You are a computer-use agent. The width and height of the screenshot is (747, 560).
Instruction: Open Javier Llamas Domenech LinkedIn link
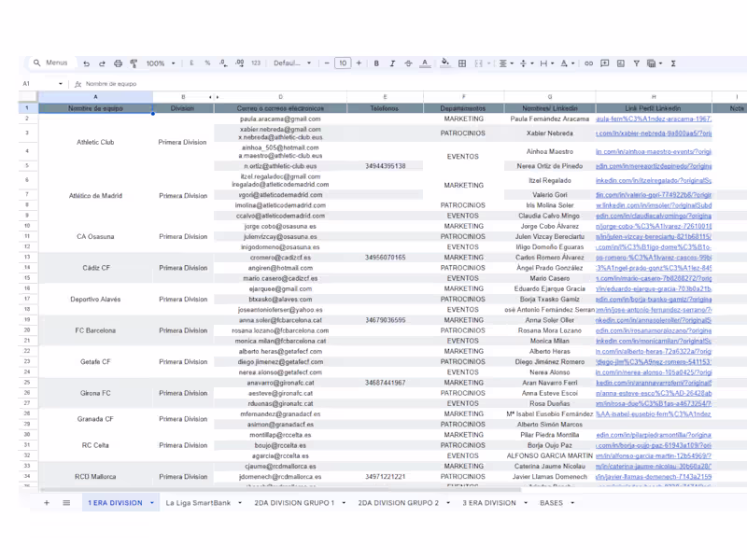tap(653, 477)
